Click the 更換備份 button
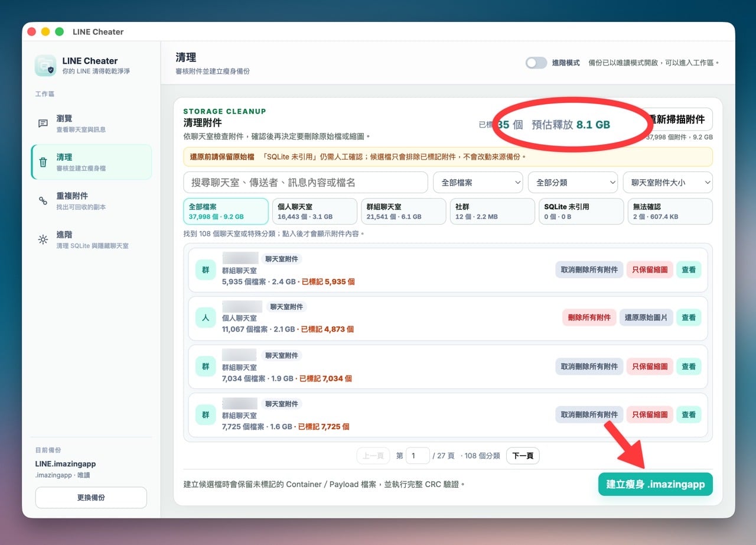 click(91, 498)
